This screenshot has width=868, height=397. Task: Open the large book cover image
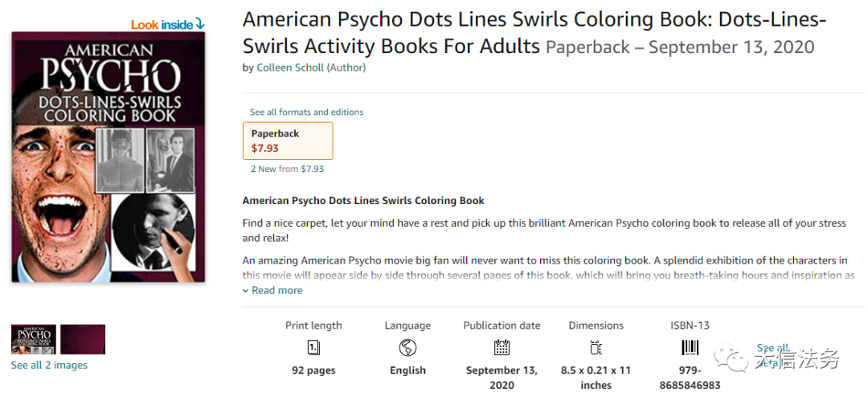point(108,157)
